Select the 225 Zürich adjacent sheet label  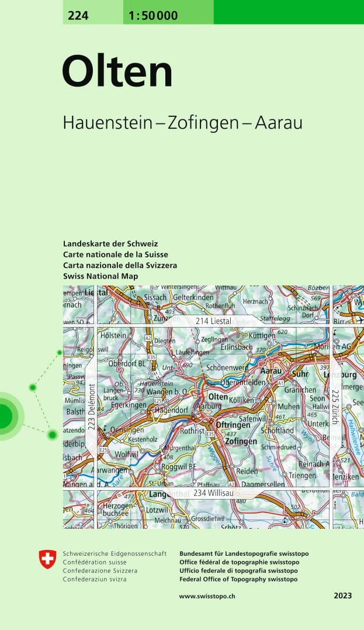pos(334,410)
